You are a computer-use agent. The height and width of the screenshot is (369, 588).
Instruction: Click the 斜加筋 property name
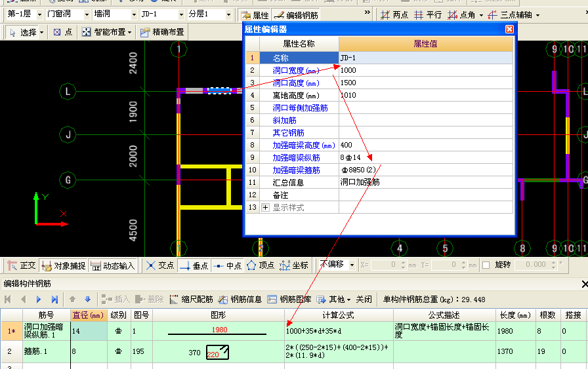[284, 120]
